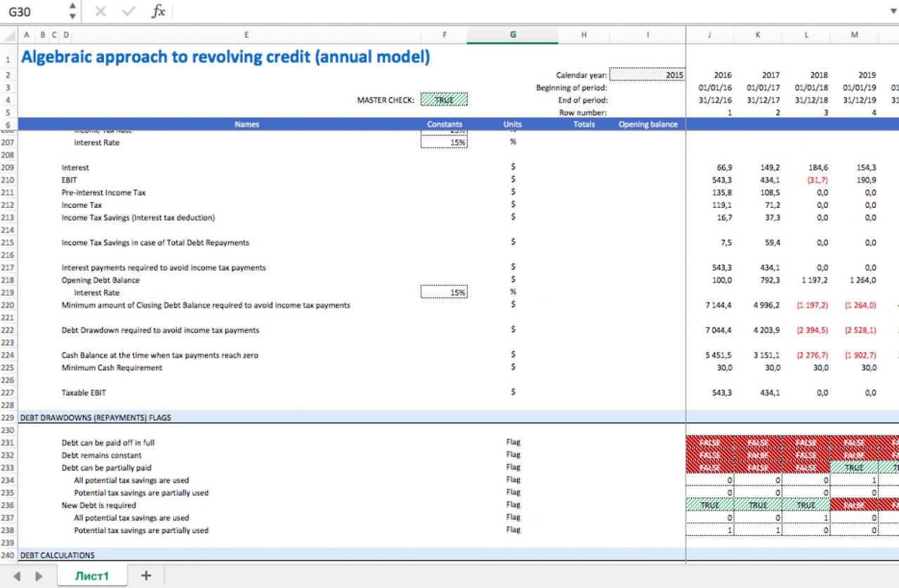The height and width of the screenshot is (588, 899).
Task: Click 'Debt Drawdown required to avoid income tax payments'
Action: [x=160, y=330]
